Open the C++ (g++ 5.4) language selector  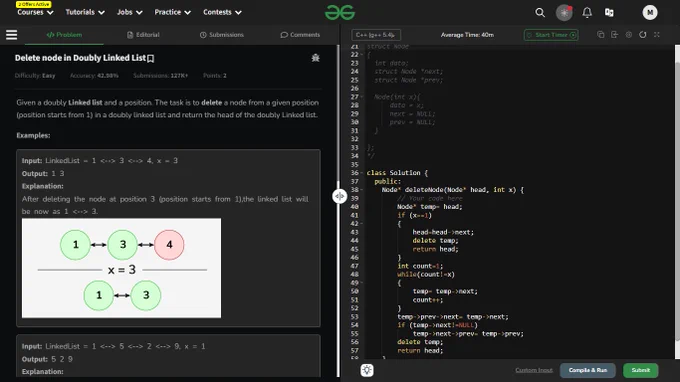(376, 35)
